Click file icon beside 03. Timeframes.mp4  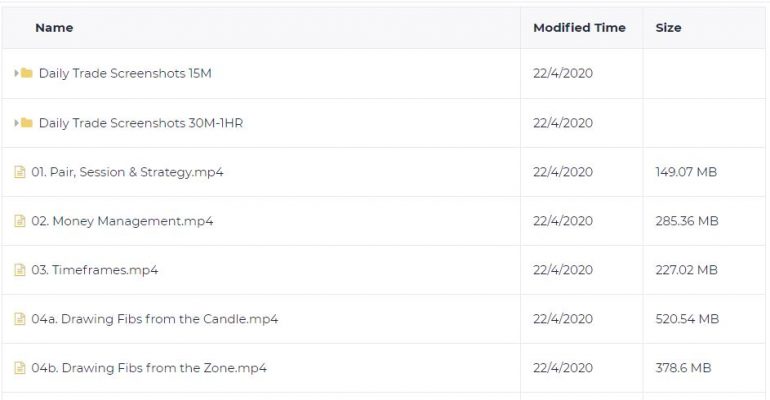coord(20,270)
